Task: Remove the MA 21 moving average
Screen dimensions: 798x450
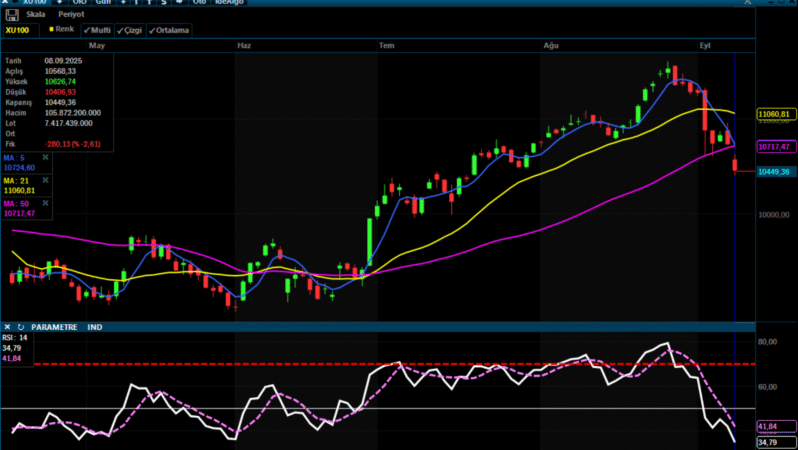Action: click(x=44, y=181)
